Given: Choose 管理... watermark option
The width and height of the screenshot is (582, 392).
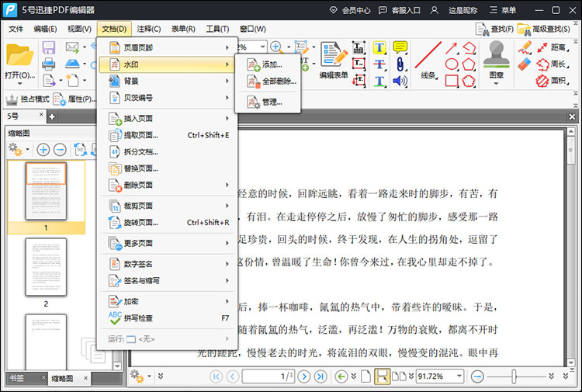Looking at the screenshot, I should click(268, 102).
